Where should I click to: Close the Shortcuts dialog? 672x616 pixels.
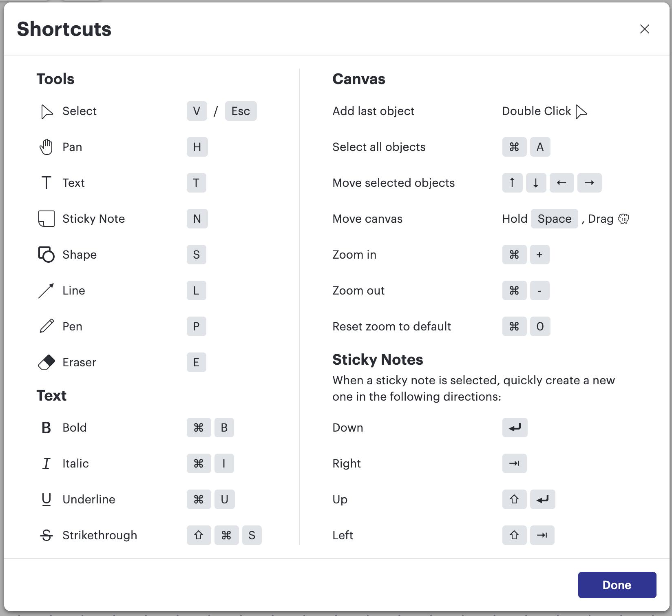(645, 29)
